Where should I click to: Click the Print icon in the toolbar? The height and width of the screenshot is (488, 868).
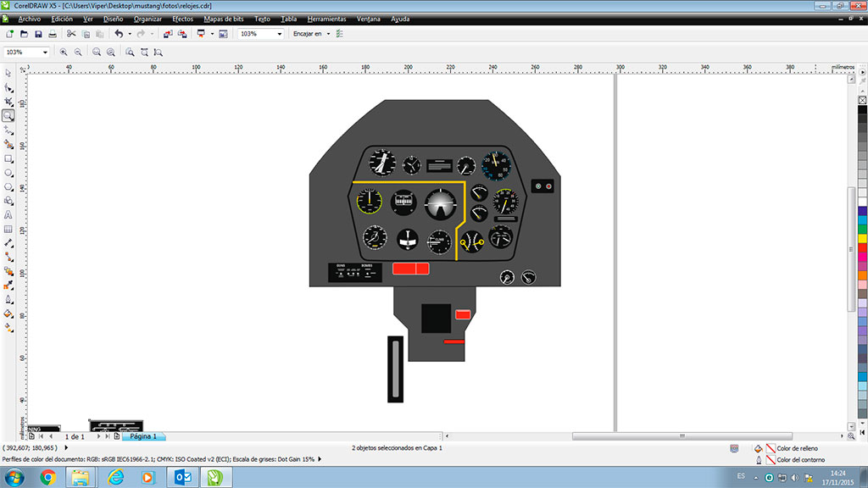(53, 34)
